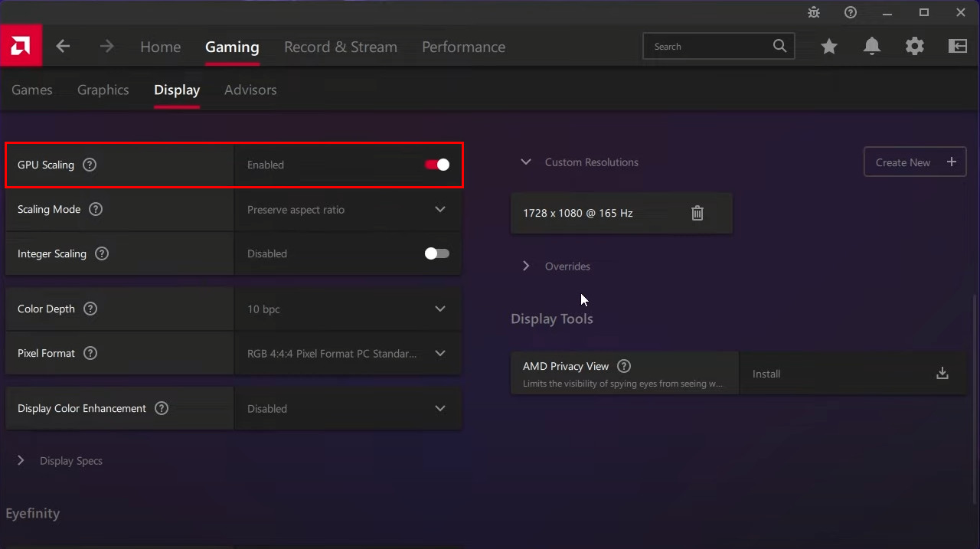The image size is (980, 549).
Task: Click the Eyefinity heading
Action: coord(32,514)
